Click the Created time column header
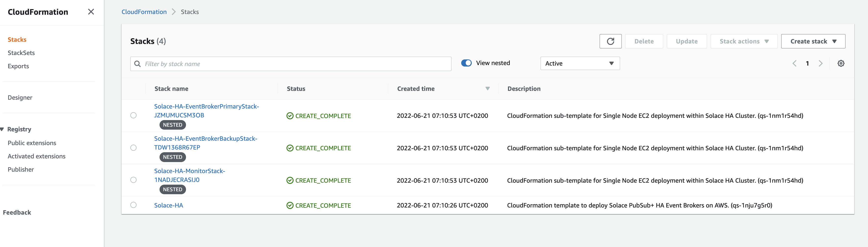The image size is (868, 247). point(416,89)
